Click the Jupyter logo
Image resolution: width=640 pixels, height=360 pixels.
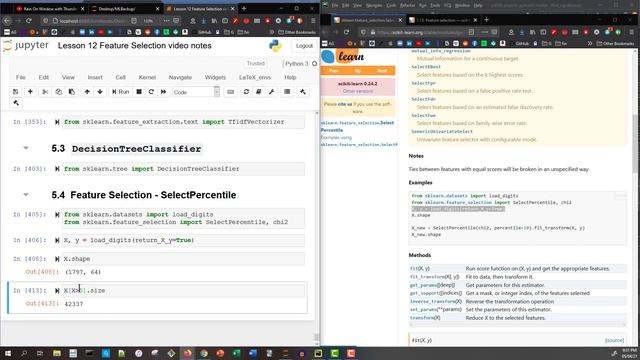point(25,46)
